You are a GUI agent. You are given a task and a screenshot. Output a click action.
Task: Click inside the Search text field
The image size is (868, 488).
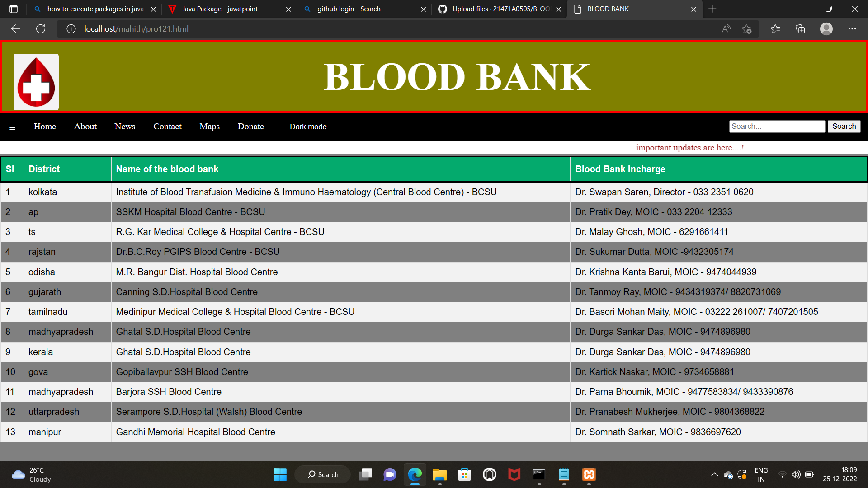777,126
